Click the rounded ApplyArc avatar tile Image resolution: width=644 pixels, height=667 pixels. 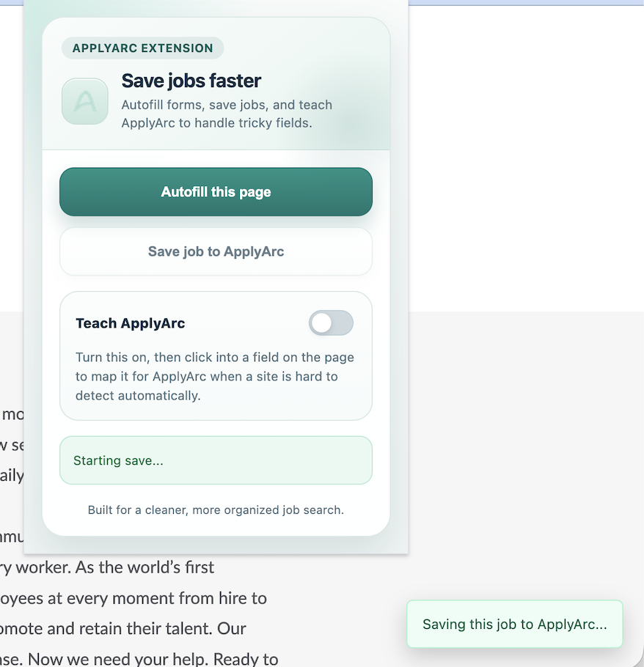coord(84,101)
